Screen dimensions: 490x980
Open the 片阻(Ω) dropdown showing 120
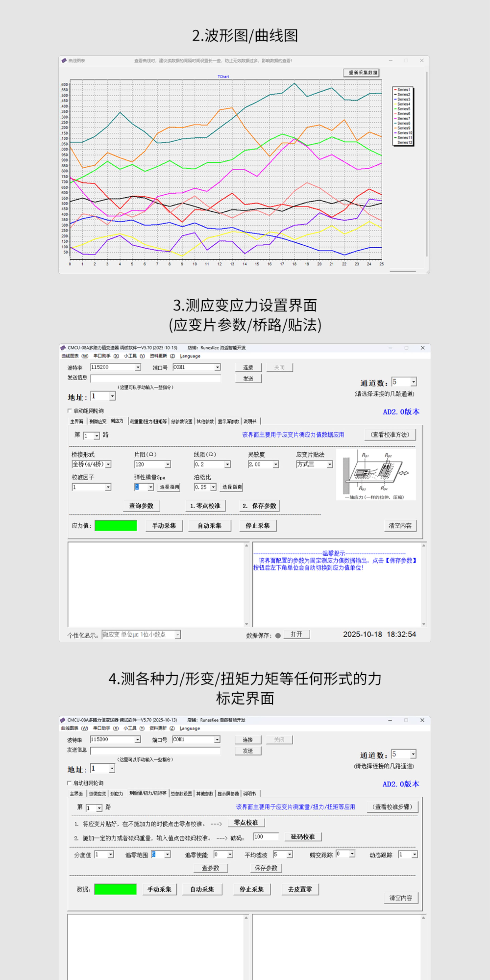point(168,465)
